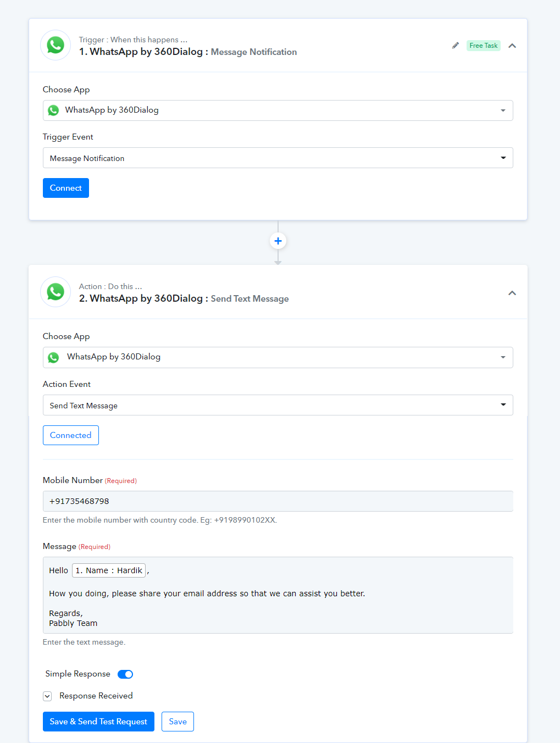Click the Mobile Number input field
Viewport: 560px width, 743px height.
pyautogui.click(x=278, y=501)
